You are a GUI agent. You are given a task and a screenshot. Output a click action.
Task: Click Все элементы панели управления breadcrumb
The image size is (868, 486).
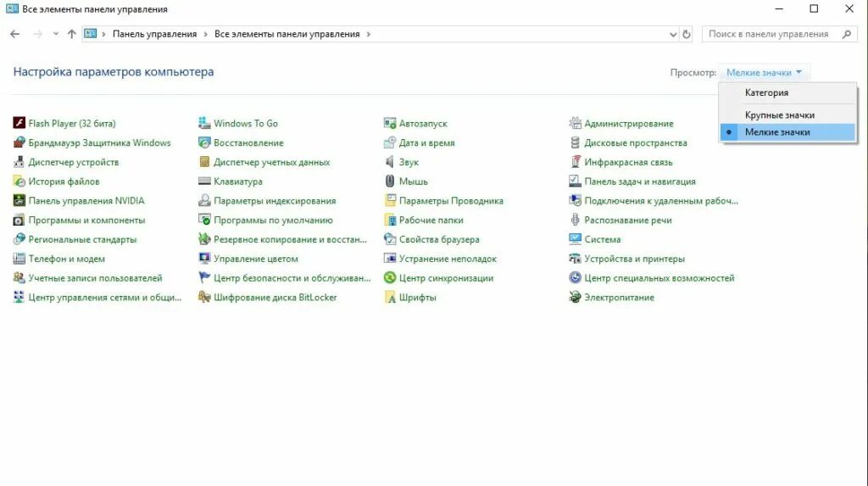click(287, 34)
